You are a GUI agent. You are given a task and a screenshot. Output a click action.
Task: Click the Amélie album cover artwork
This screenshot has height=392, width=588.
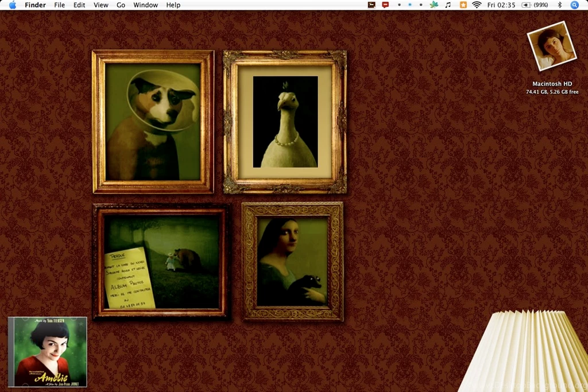(48, 351)
